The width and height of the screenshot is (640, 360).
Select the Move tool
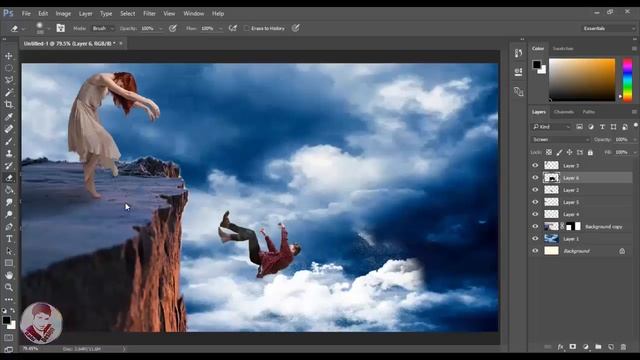[x=9, y=56]
